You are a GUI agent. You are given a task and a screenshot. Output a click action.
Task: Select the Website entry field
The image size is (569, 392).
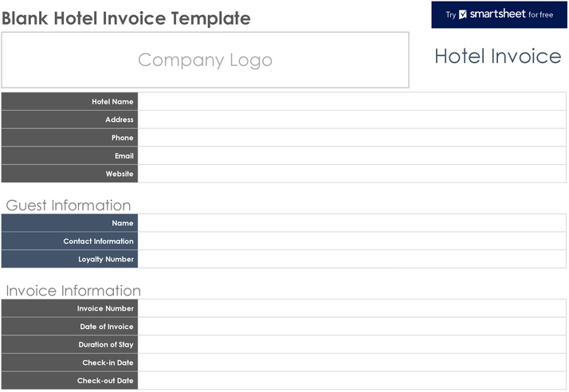[351, 174]
